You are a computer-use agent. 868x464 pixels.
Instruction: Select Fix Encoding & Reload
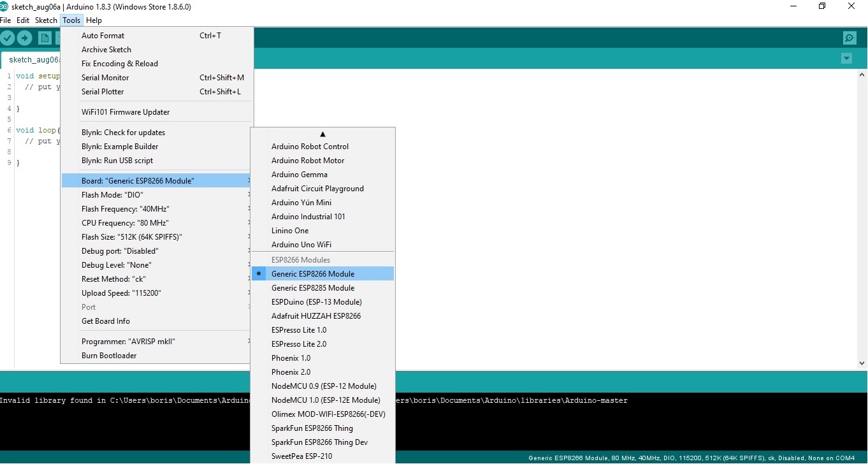click(x=157, y=64)
